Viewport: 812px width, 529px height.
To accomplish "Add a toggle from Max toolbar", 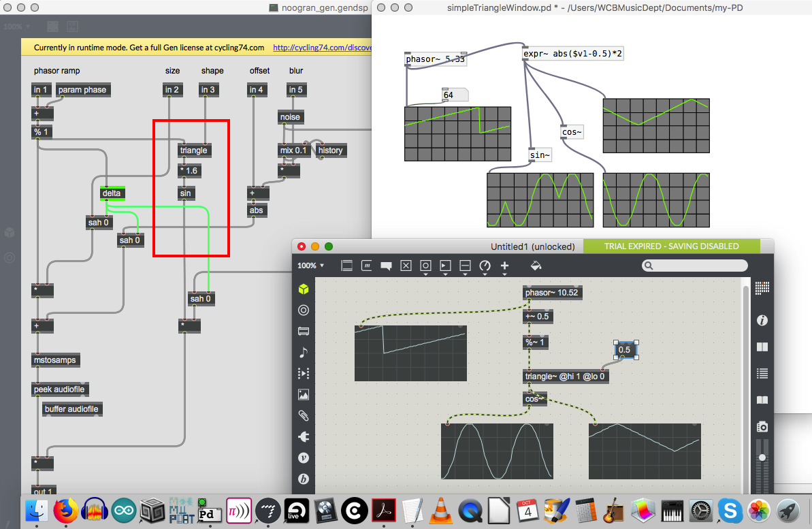I will (x=406, y=266).
